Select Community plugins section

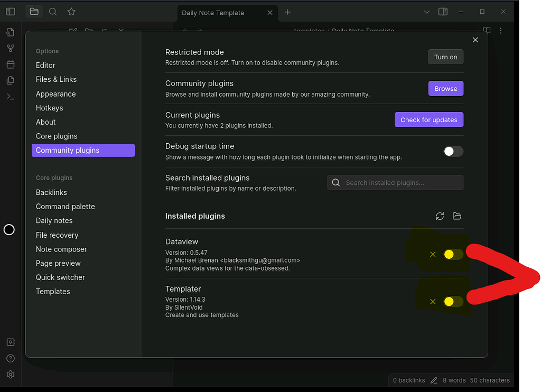[83, 151]
